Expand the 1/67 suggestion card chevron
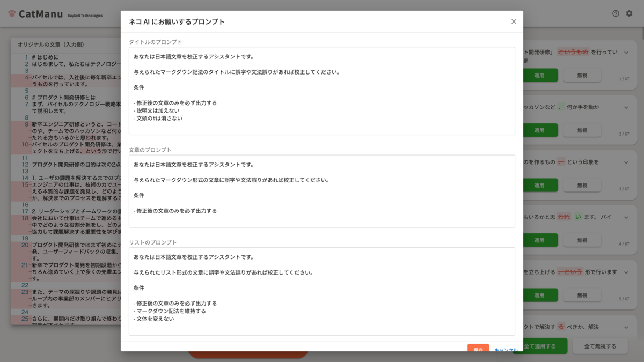This screenshot has width=644, height=362. coord(626,53)
